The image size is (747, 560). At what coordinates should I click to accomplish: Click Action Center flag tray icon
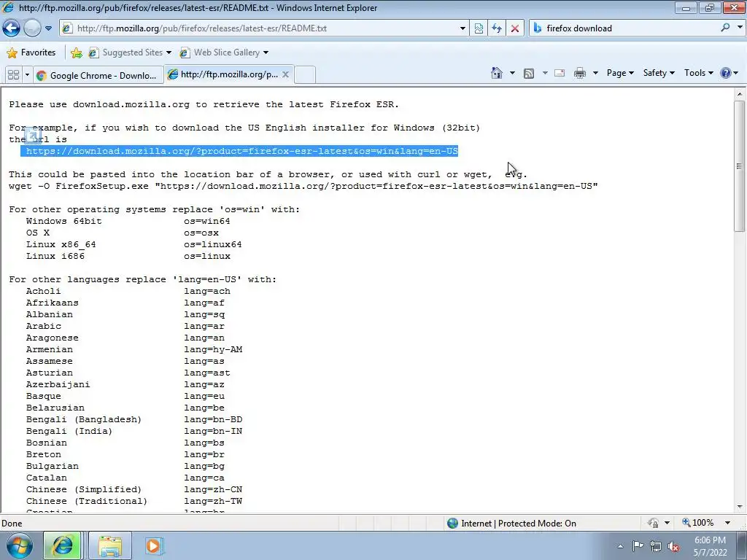638,546
